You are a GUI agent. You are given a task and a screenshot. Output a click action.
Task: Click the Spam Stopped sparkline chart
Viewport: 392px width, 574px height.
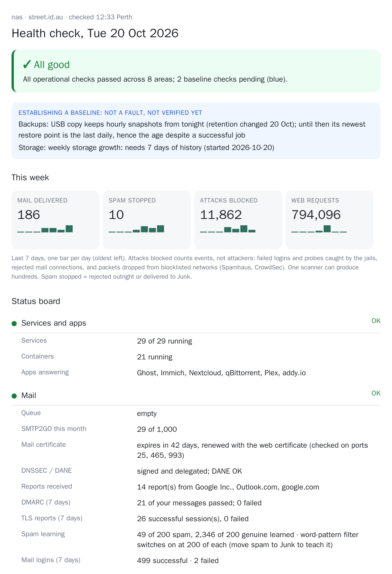tap(136, 229)
